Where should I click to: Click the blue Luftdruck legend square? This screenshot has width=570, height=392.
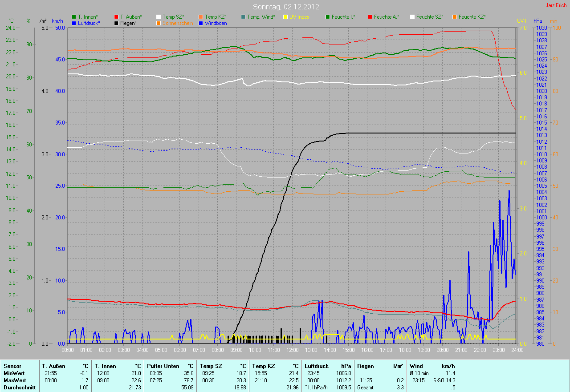click(74, 23)
